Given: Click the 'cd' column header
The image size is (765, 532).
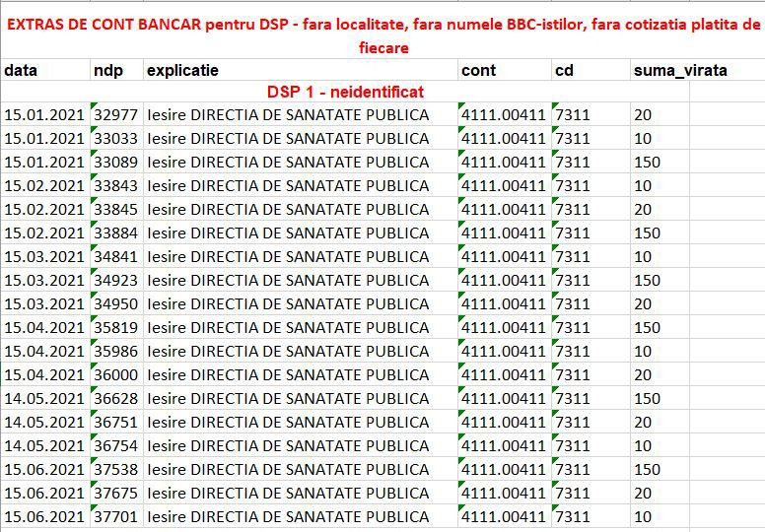Looking at the screenshot, I should 590,70.
